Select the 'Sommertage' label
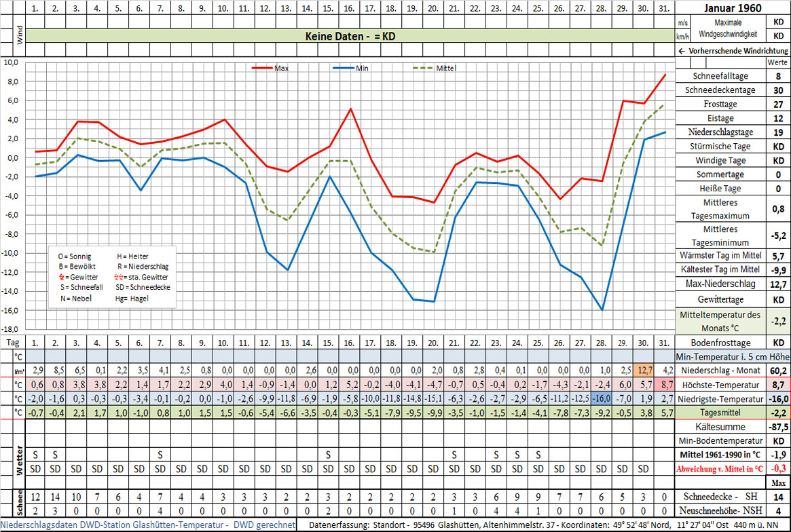This screenshot has height=532, width=791. click(720, 175)
